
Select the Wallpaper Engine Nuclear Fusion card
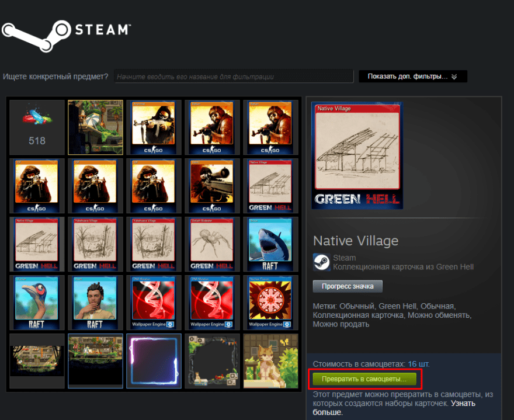(270, 303)
